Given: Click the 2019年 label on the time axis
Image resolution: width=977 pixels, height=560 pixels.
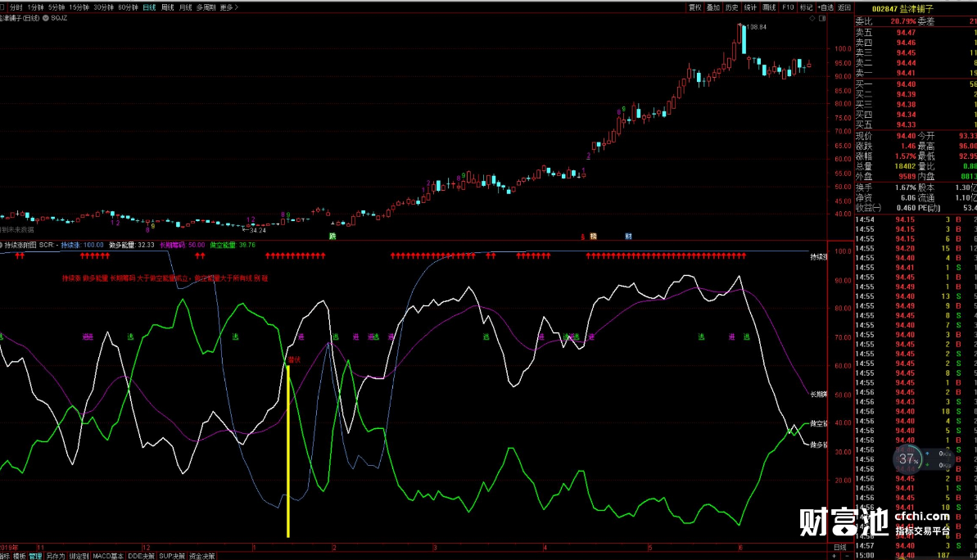Looking at the screenshot, I should tap(9, 548).
